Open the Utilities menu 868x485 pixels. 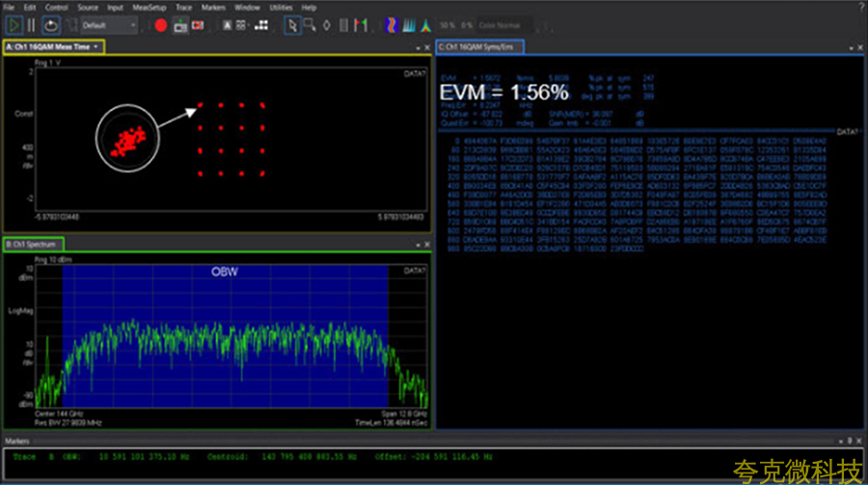(281, 7)
